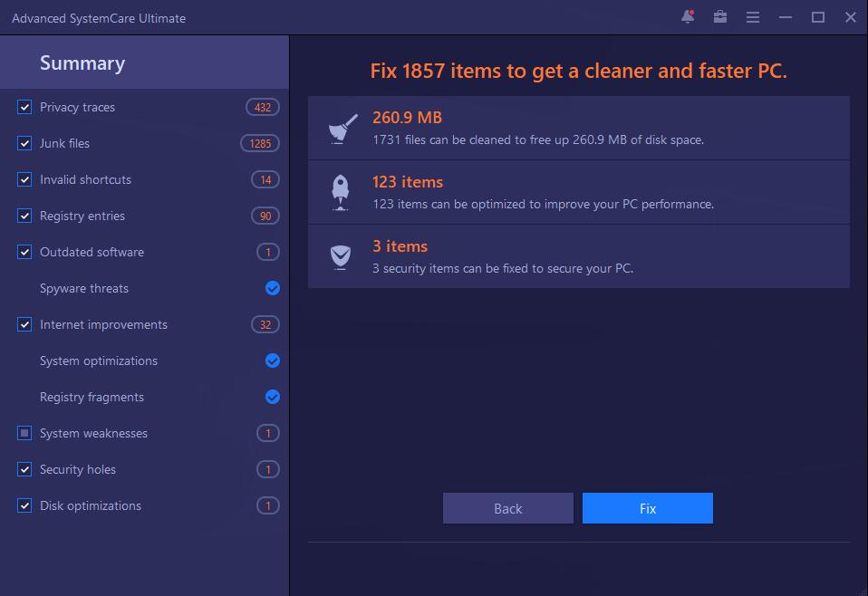
Task: Uncheck the Privacy traces checkbox
Action: (24, 107)
